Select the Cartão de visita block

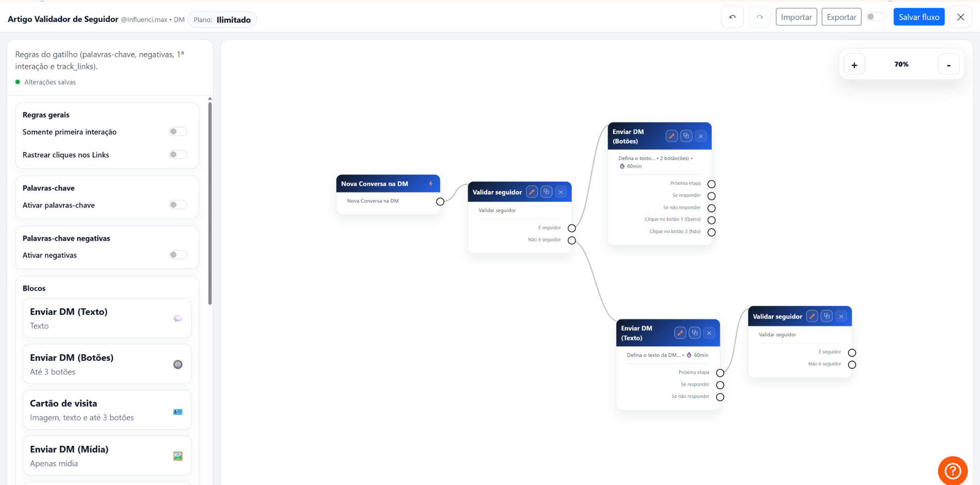click(x=107, y=410)
